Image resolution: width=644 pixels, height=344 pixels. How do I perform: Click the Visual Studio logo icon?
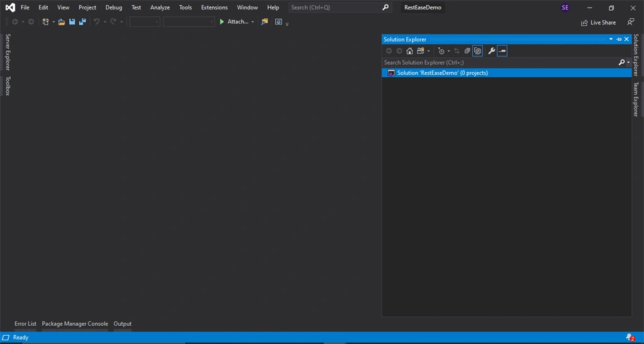pos(10,8)
